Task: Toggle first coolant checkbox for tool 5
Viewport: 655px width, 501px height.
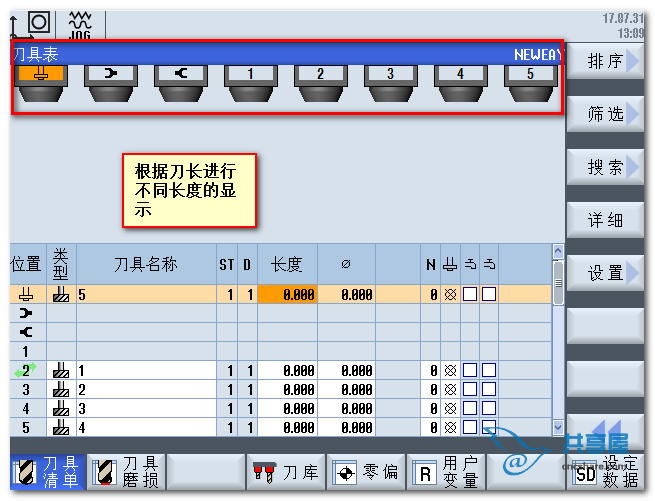Action: 470,294
